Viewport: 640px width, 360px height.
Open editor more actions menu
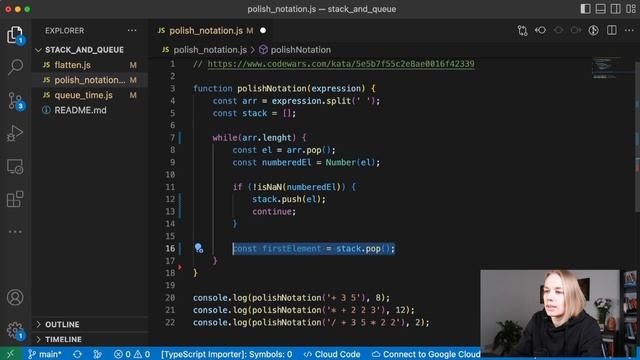(x=629, y=31)
